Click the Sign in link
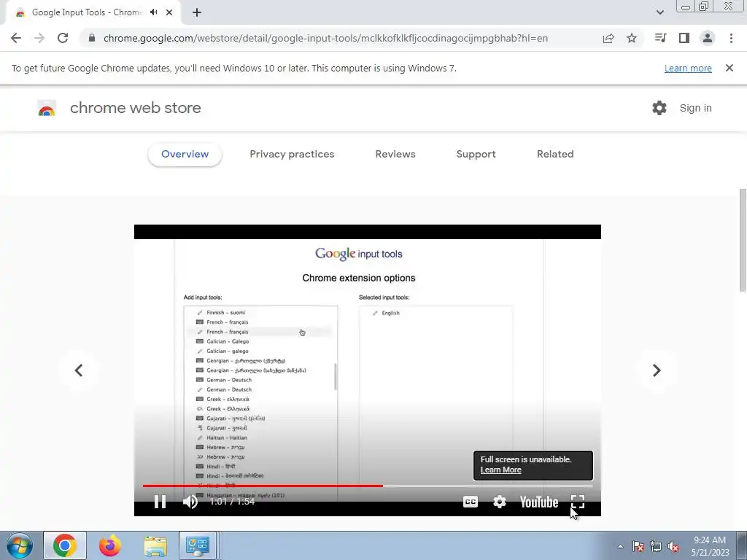The image size is (747, 560). (695, 108)
